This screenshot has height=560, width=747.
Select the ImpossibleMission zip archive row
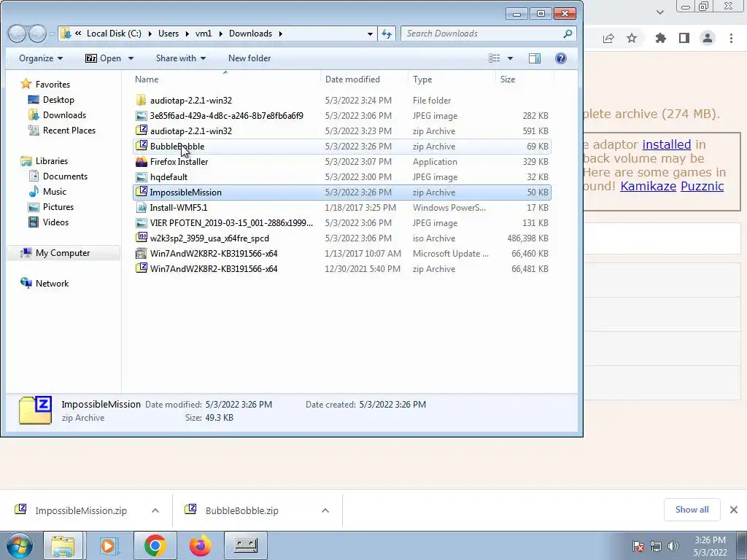[341, 192]
